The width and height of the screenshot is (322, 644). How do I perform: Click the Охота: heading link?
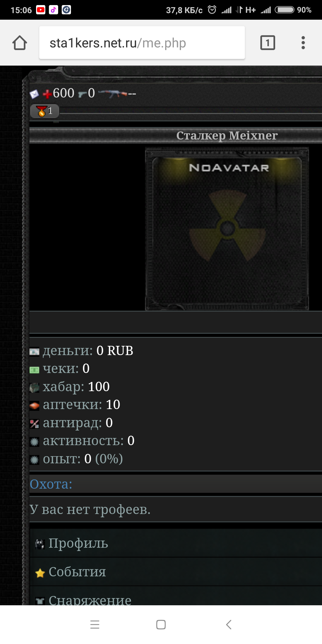click(x=51, y=484)
